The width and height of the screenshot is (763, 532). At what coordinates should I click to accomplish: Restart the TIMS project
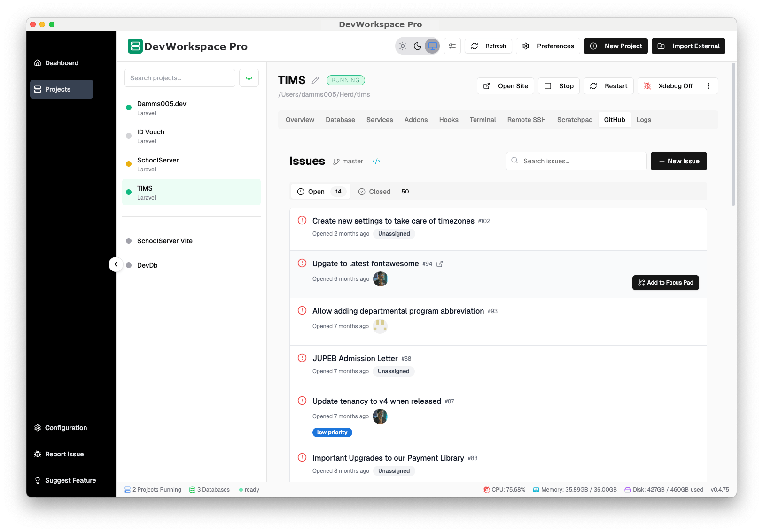pos(608,86)
